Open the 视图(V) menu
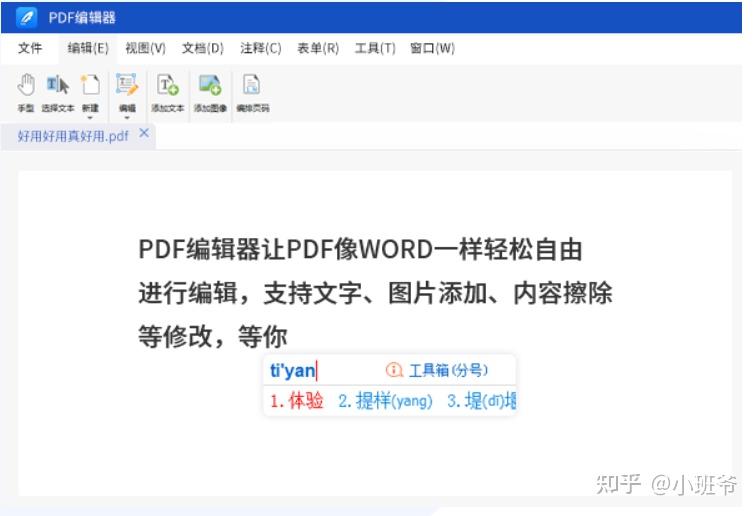The width and height of the screenshot is (756, 516). pyautogui.click(x=146, y=48)
